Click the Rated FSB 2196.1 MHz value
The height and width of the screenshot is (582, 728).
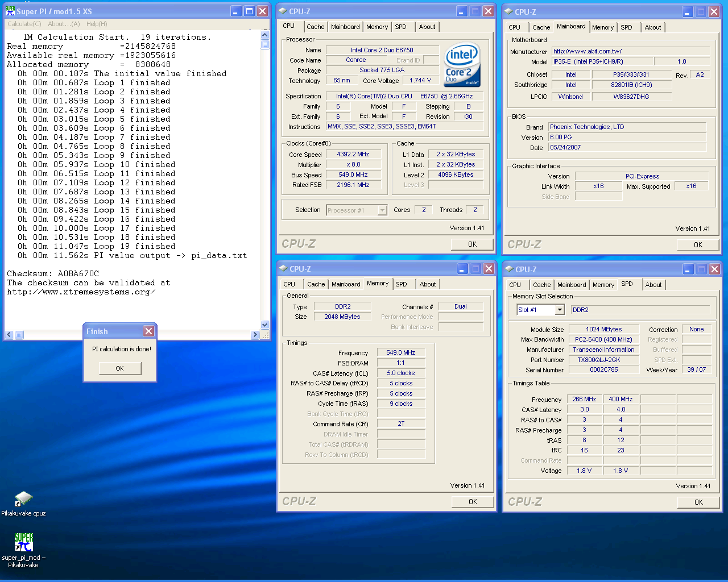click(x=353, y=185)
